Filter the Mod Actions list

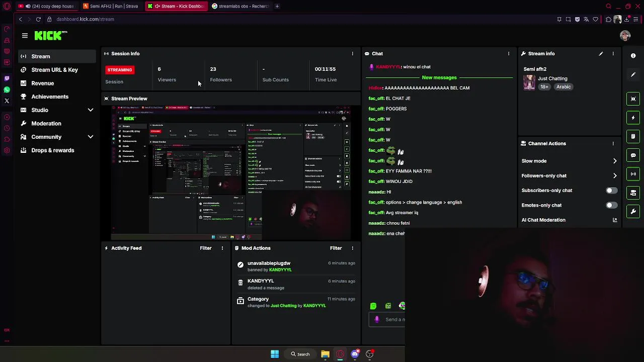coord(336,248)
